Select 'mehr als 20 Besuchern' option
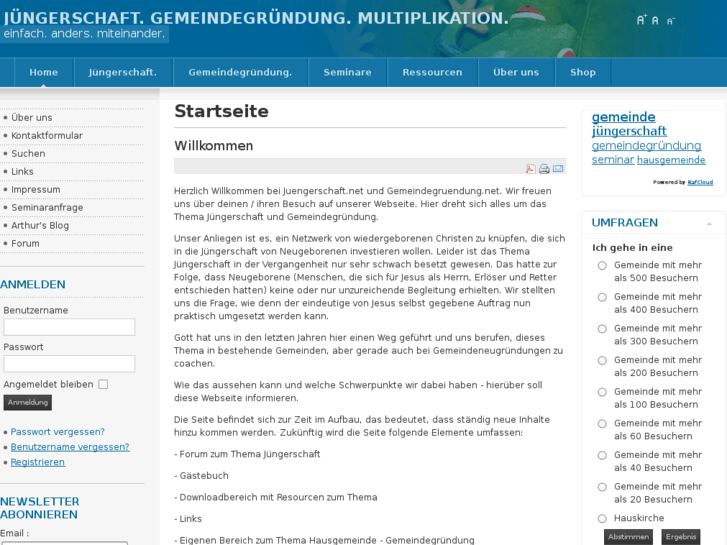727x545 pixels. coord(602,487)
